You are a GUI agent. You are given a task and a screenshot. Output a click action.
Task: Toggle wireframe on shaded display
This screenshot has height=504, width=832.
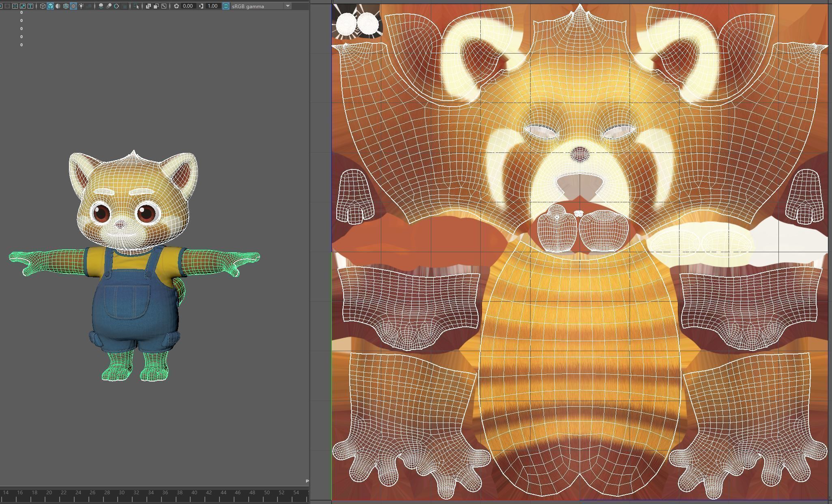(x=66, y=6)
